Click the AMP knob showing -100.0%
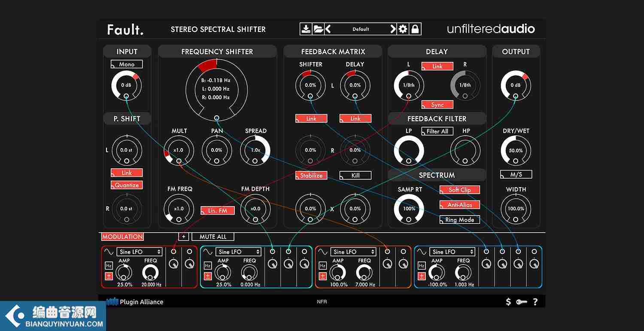The image size is (644, 331). click(437, 273)
